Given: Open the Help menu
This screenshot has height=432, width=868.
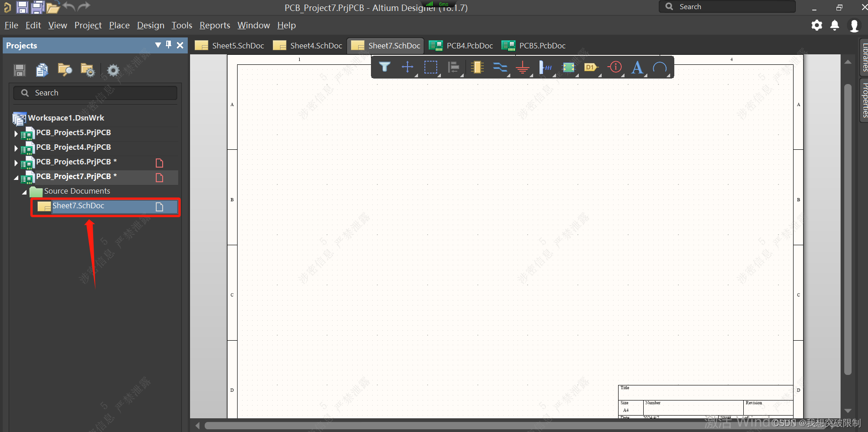Looking at the screenshot, I should click(286, 25).
